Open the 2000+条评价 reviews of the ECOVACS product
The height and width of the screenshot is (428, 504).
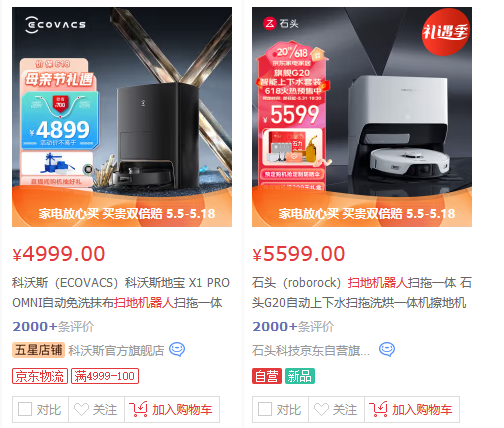click(x=53, y=327)
